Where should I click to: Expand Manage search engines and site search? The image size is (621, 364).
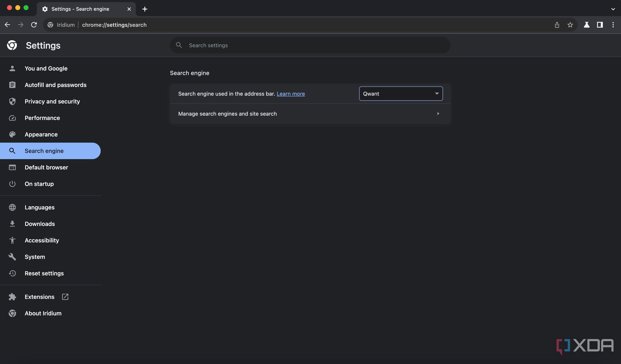[x=310, y=114]
